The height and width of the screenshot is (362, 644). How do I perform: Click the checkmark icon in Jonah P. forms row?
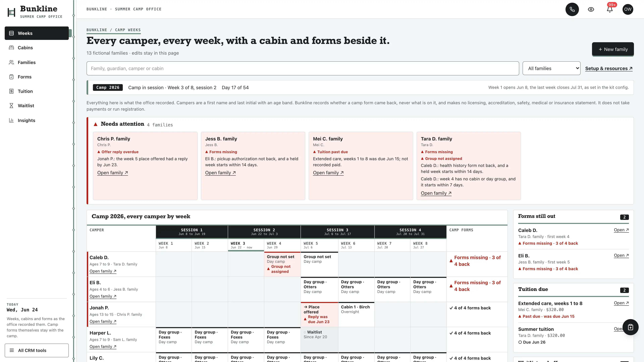coord(451,308)
